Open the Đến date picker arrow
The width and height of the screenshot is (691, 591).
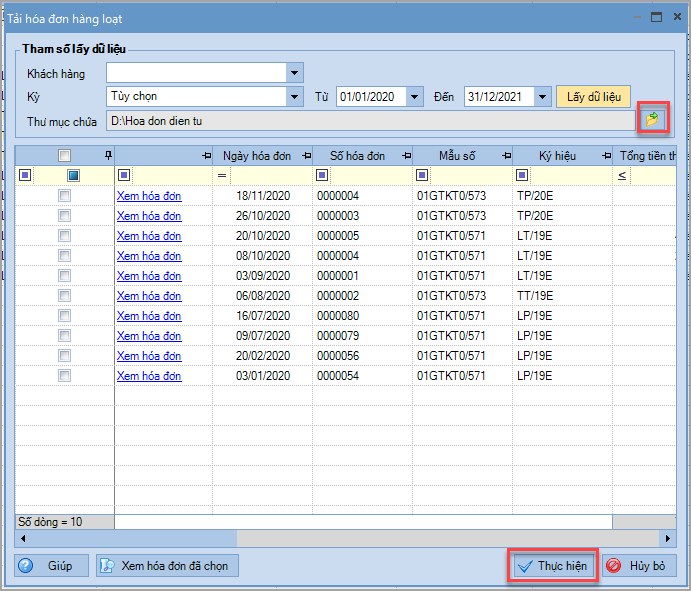(x=542, y=97)
